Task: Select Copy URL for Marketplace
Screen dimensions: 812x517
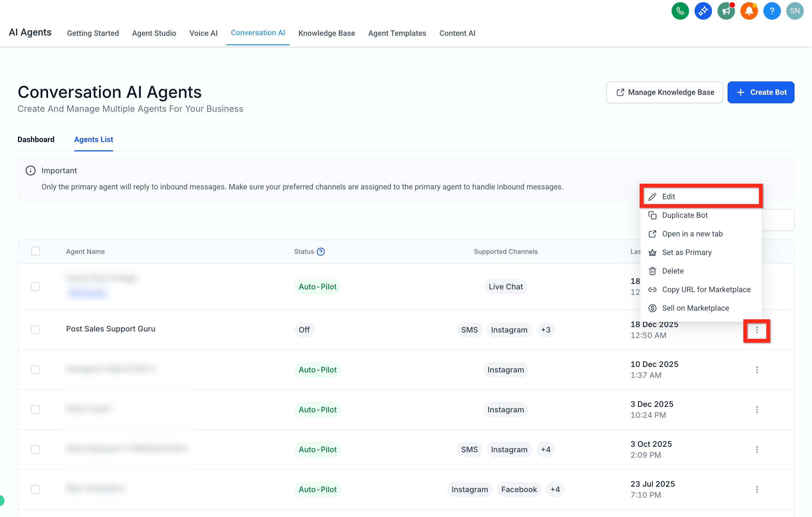Action: [701, 289]
